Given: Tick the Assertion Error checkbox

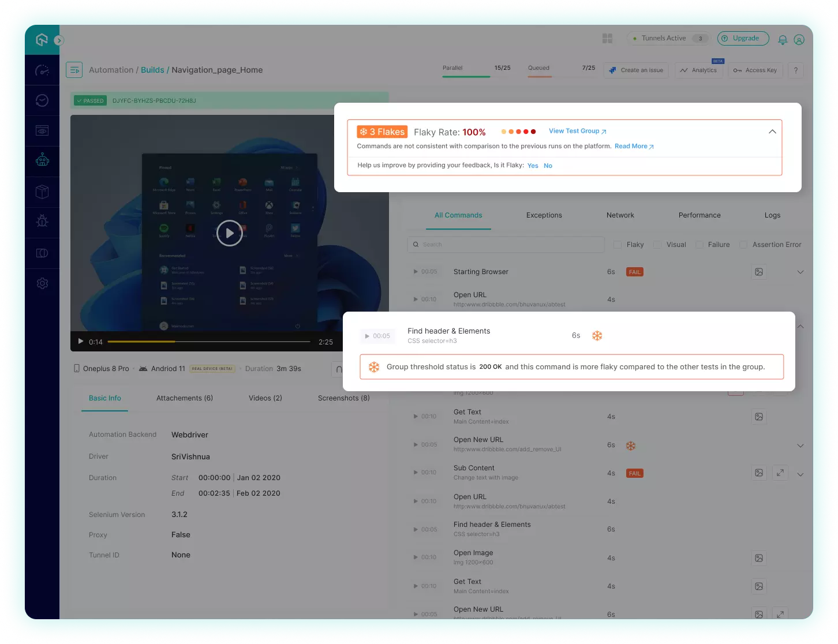Looking at the screenshot, I should click(743, 245).
